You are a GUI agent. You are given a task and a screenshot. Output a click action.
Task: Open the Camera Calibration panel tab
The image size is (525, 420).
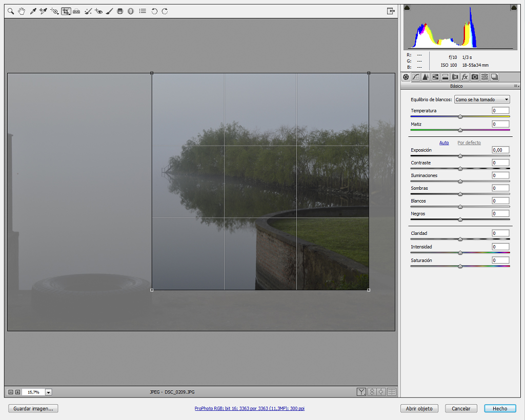pos(475,77)
